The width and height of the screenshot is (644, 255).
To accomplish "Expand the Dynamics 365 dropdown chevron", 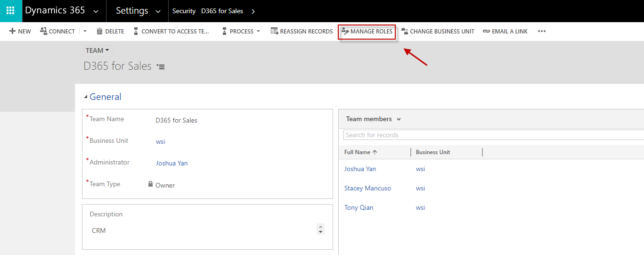I will [x=96, y=11].
